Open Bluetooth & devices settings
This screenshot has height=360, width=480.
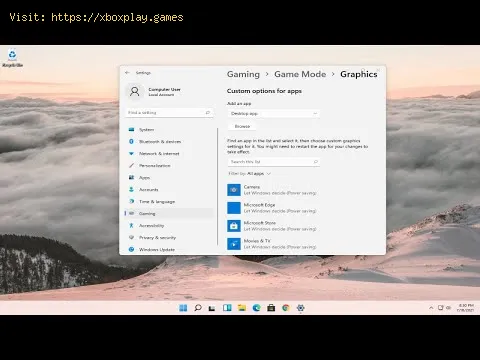tap(169, 141)
